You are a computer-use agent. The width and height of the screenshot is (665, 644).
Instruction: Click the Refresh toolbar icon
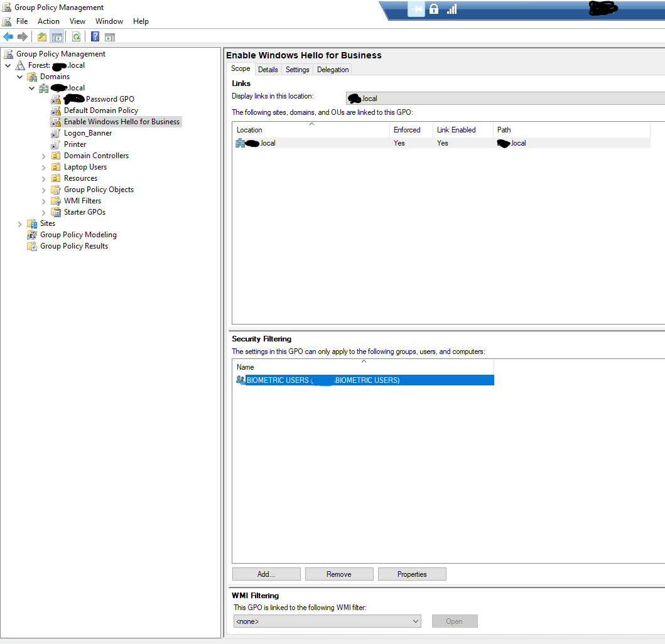(x=76, y=37)
